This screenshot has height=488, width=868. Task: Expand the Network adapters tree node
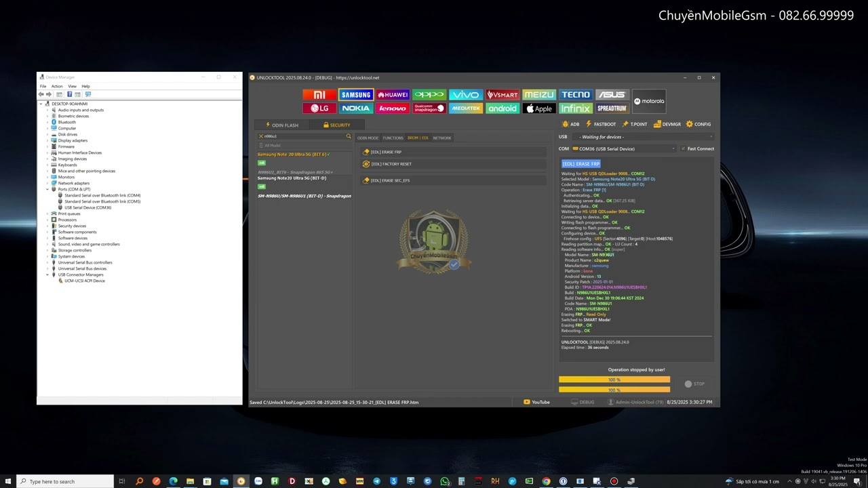tap(47, 183)
